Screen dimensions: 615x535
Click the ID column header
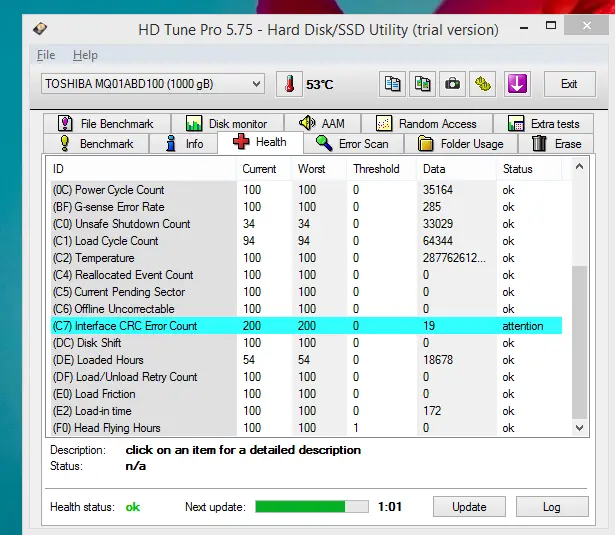point(144,169)
